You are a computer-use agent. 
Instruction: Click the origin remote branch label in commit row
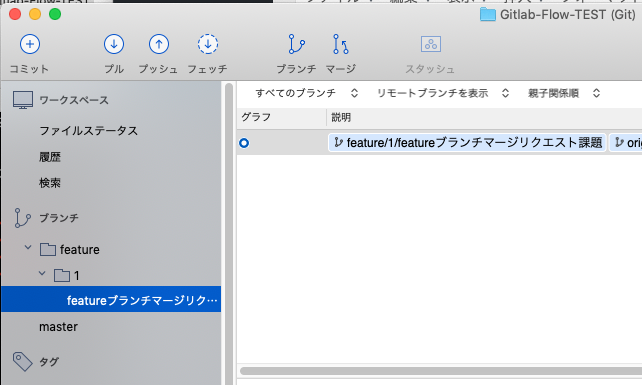[x=626, y=143]
